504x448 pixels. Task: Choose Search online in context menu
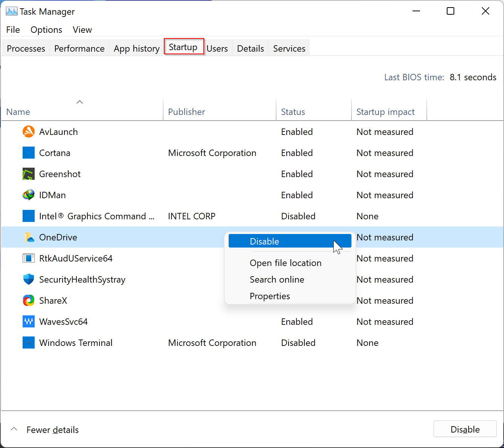(x=277, y=280)
